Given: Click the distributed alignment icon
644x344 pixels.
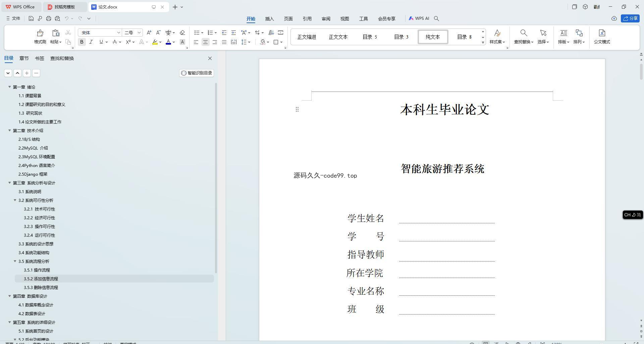Looking at the screenshot, I should click(233, 42).
